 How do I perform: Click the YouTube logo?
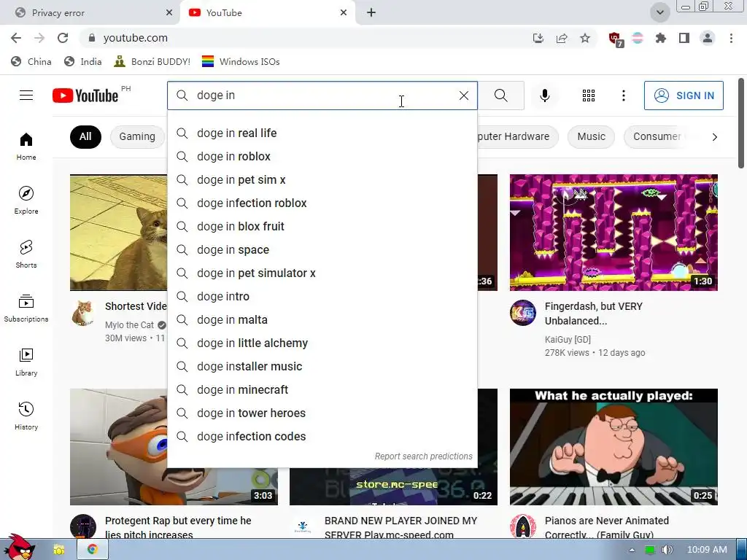85,96
